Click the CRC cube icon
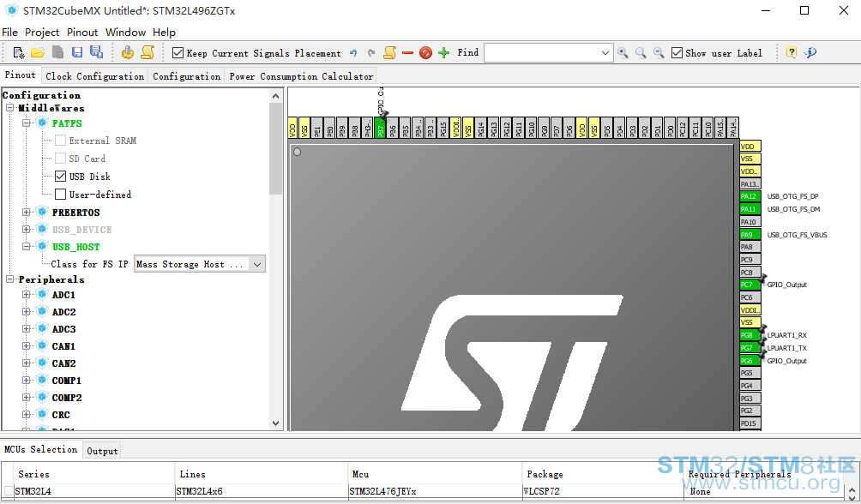 (42, 415)
